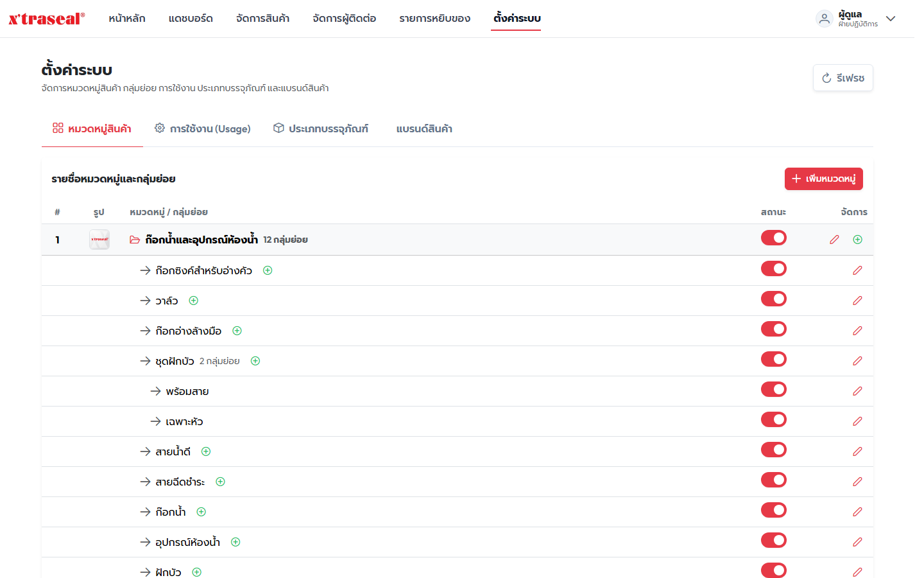
Task: Open the ผู้ดูแล user menu chevron
Action: 891,19
